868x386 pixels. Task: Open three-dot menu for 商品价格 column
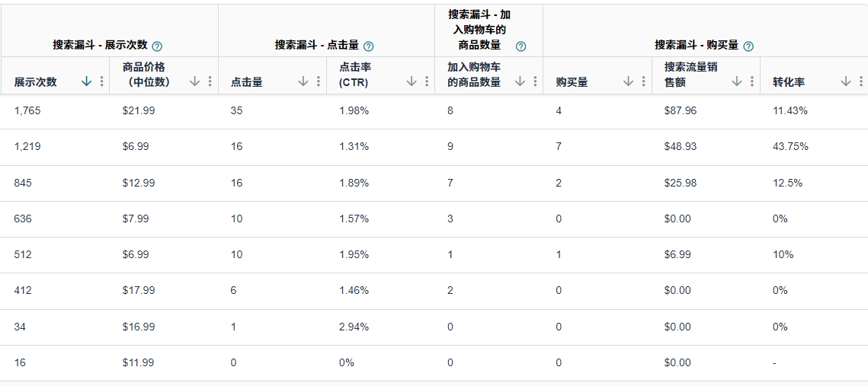click(x=210, y=81)
